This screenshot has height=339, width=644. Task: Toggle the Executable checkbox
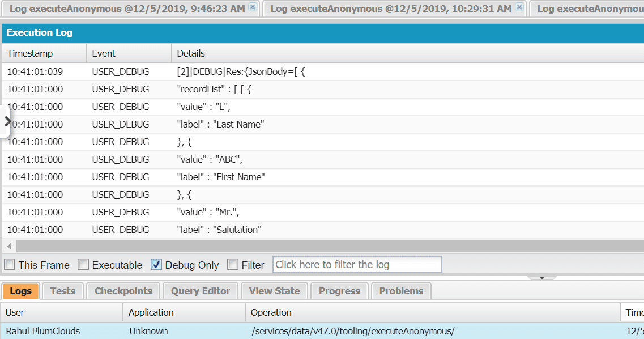pyautogui.click(x=83, y=265)
